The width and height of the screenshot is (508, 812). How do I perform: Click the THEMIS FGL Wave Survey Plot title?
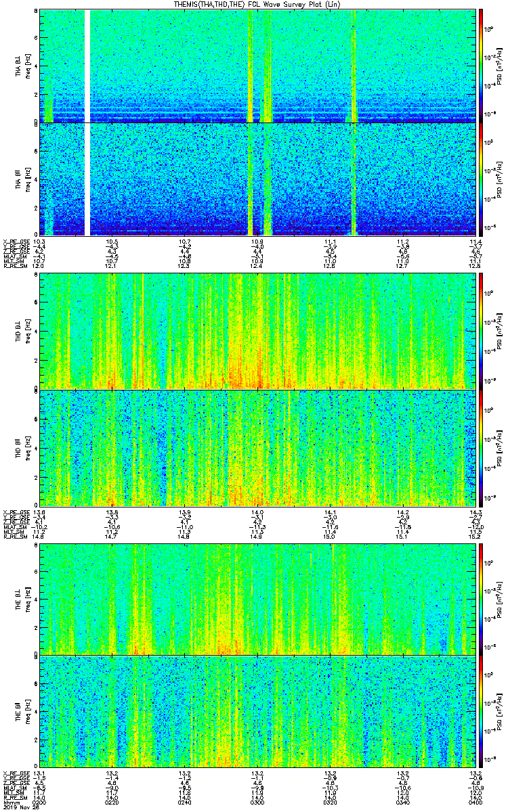click(259, 4)
